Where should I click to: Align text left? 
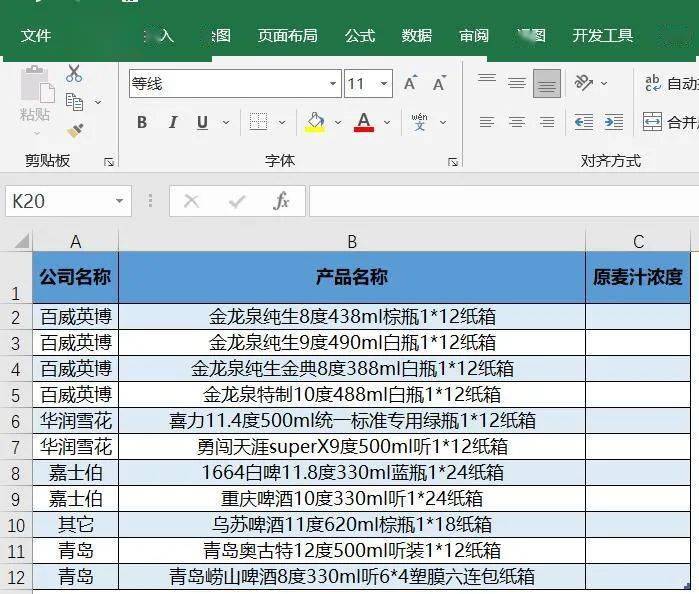click(487, 122)
